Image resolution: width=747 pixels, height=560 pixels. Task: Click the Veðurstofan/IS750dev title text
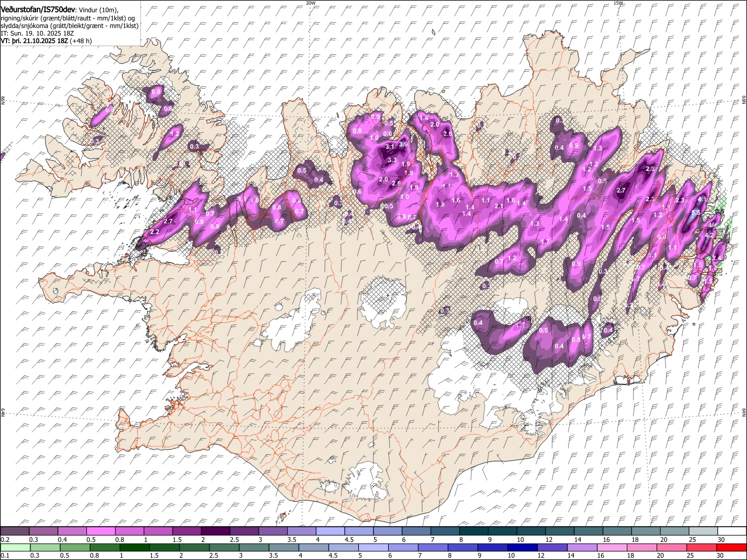click(x=38, y=9)
